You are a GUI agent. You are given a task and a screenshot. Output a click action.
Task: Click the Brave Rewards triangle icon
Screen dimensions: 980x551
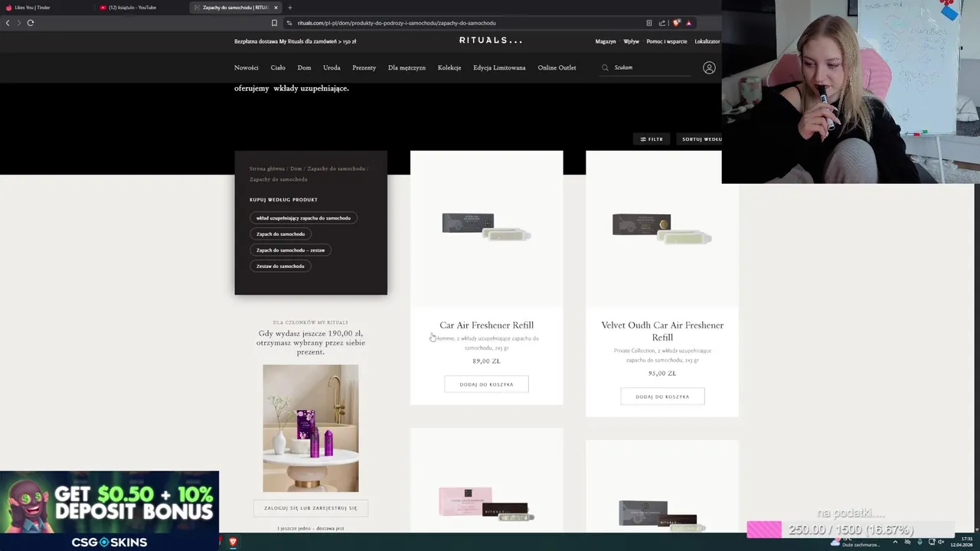(x=689, y=23)
